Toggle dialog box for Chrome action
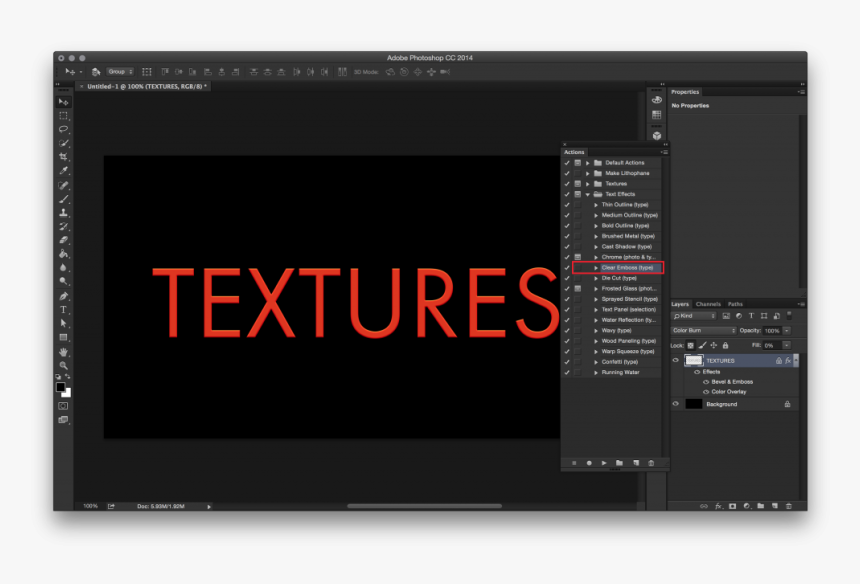This screenshot has height=584, width=860. [x=578, y=257]
